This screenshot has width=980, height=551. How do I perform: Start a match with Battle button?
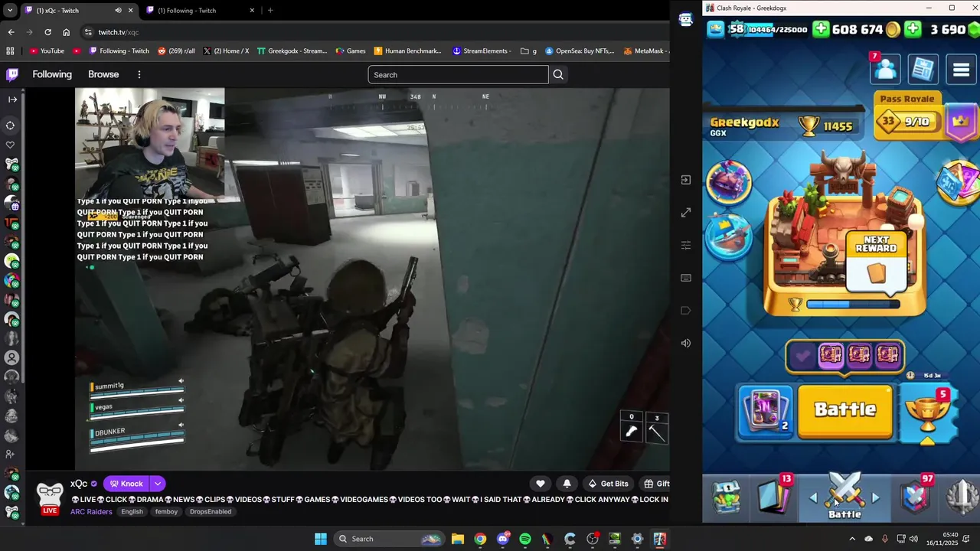click(845, 412)
